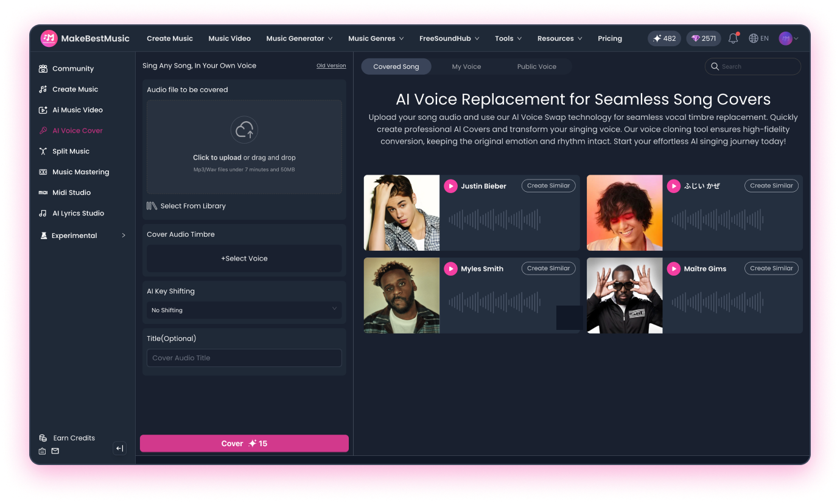Open the Pricing page
The width and height of the screenshot is (840, 504).
pyautogui.click(x=610, y=38)
